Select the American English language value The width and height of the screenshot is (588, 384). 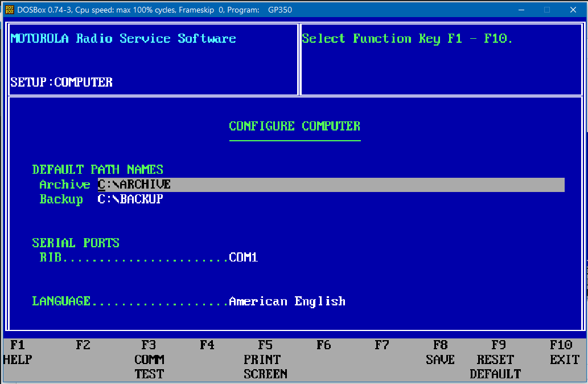click(x=287, y=301)
